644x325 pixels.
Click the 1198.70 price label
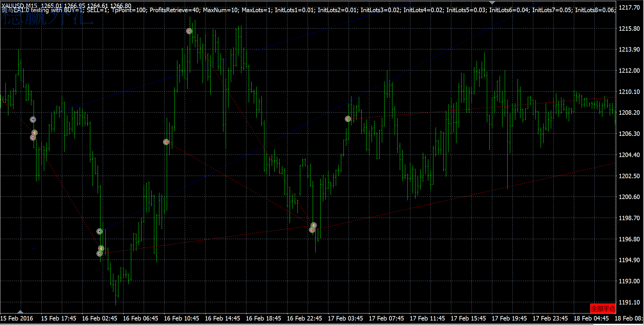coord(629,218)
